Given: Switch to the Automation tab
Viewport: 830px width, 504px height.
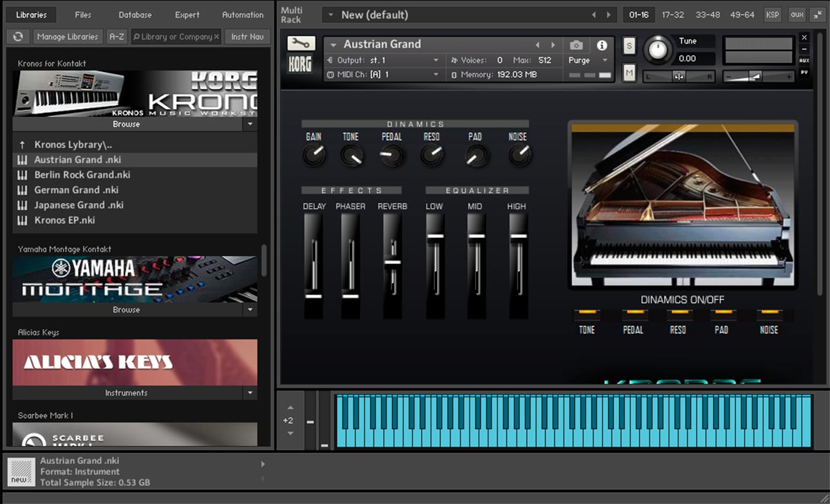Looking at the screenshot, I should coord(243,15).
